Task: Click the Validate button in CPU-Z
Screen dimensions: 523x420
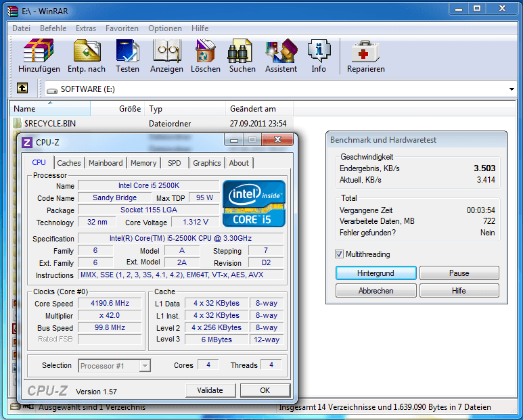Action: coord(210,390)
